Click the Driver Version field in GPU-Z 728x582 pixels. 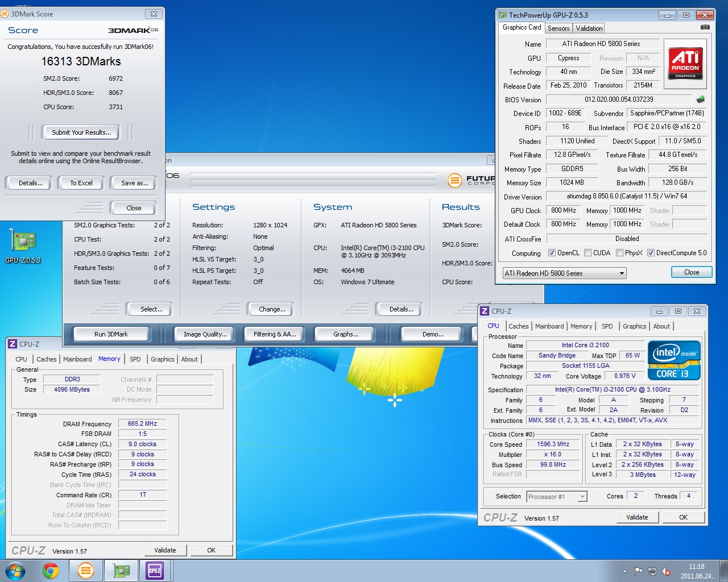click(626, 196)
